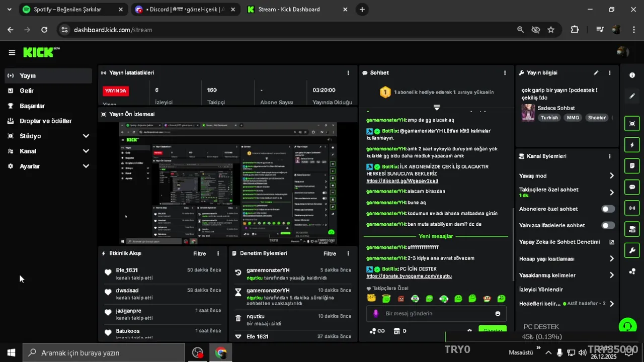
Task: Open the green headset support bubble
Action: (627, 326)
